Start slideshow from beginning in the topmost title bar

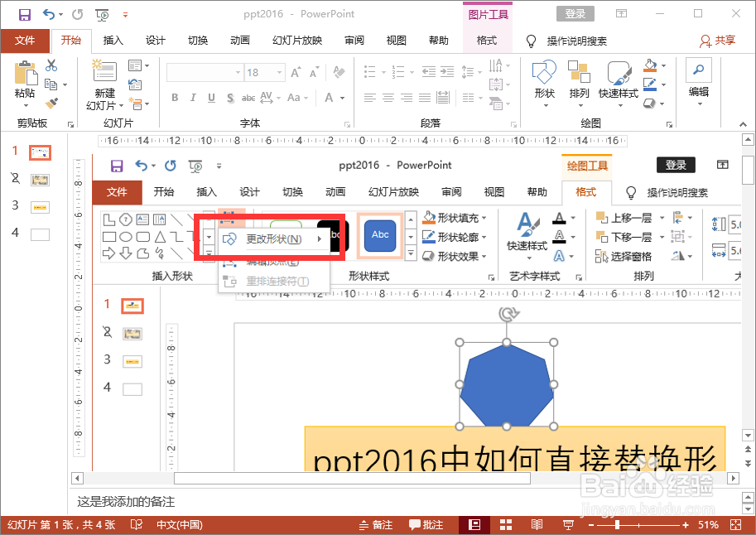pyautogui.click(x=102, y=15)
